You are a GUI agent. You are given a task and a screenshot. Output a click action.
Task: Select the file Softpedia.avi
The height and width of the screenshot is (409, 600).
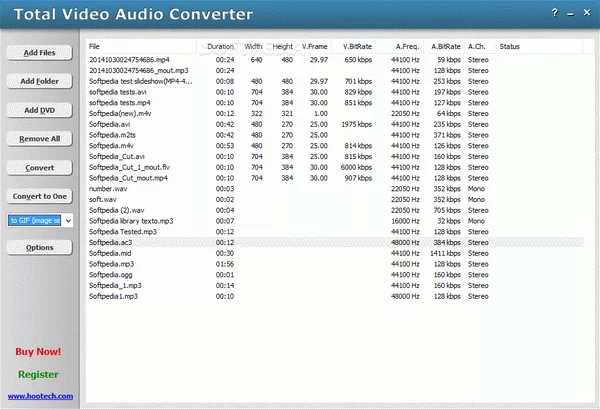(x=109, y=124)
